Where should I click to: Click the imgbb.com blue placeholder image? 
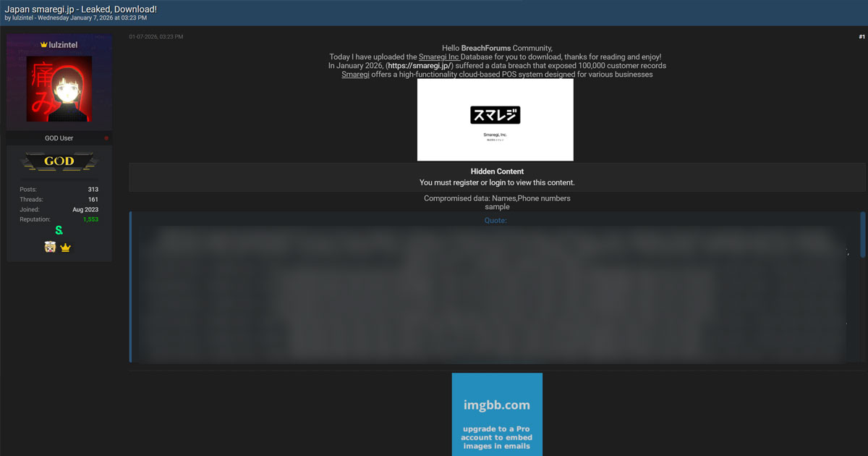[497, 414]
